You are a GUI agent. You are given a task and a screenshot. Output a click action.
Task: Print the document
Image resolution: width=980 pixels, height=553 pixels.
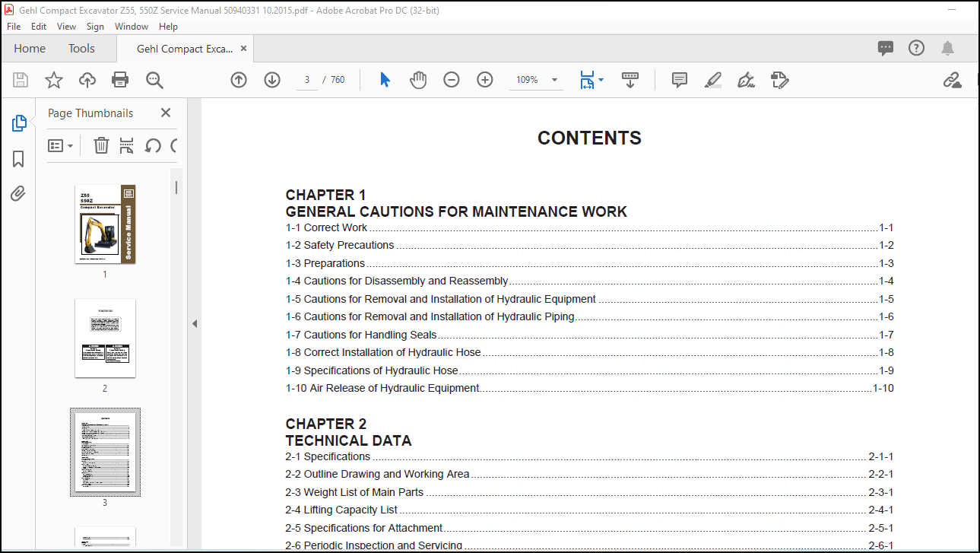(x=120, y=80)
